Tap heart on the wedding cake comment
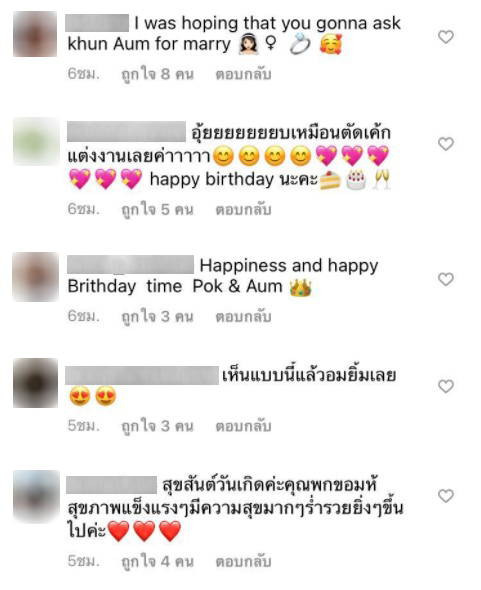This screenshot has width=481, height=590. pos(446,144)
